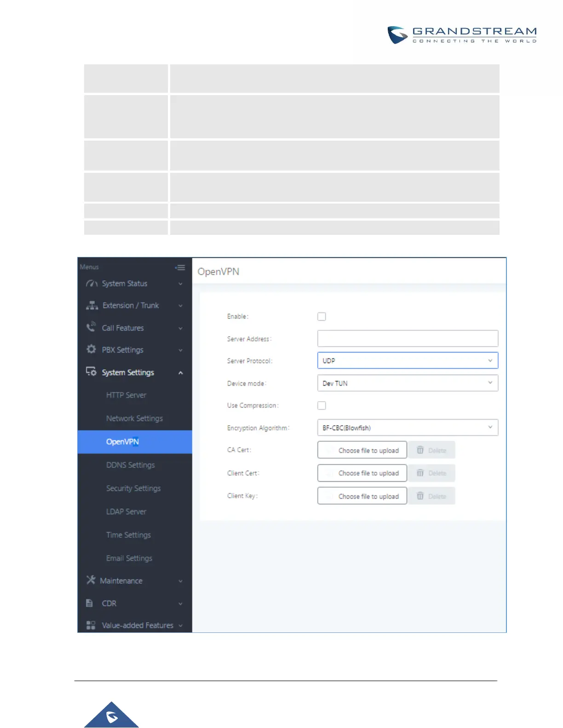Click the Call Features phone icon

[91, 327]
